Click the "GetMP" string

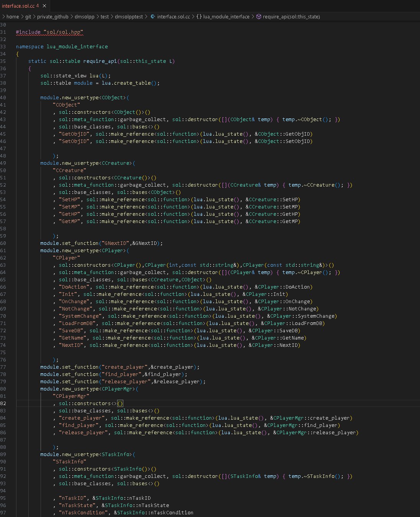[x=69, y=221]
